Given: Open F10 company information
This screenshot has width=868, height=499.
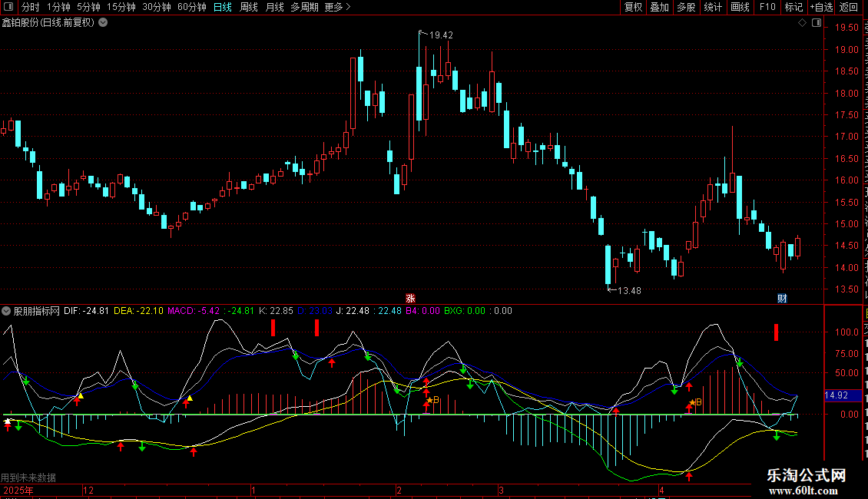Looking at the screenshot, I should point(767,7).
